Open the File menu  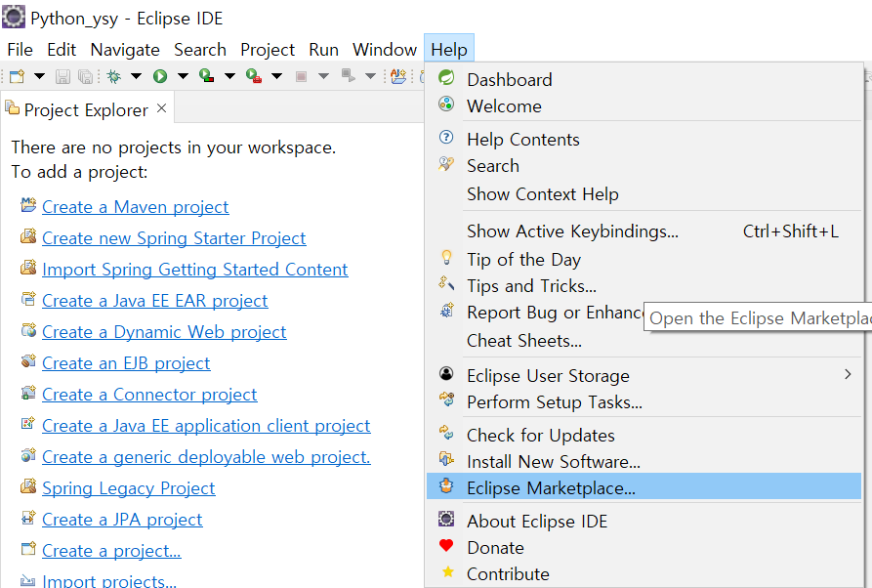point(21,50)
